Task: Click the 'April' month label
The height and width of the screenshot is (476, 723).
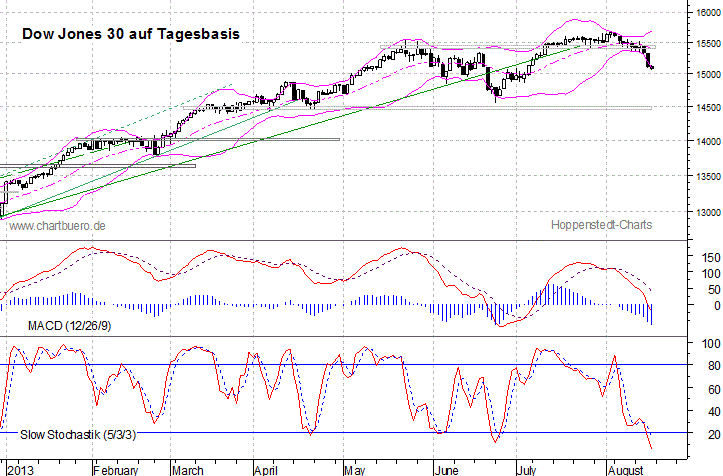Action: coord(266,470)
